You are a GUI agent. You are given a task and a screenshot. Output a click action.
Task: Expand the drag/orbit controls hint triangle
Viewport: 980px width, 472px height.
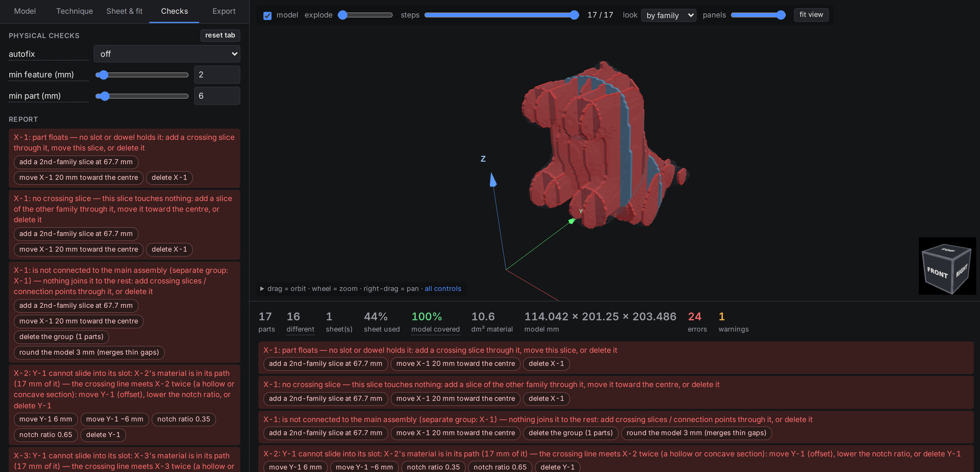(262, 289)
